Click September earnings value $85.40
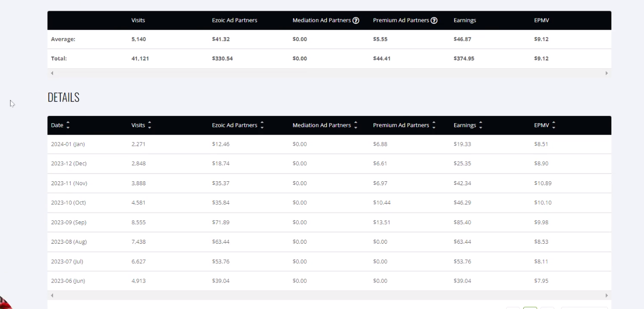Screen dimensions: 644x309 [x=462, y=222]
